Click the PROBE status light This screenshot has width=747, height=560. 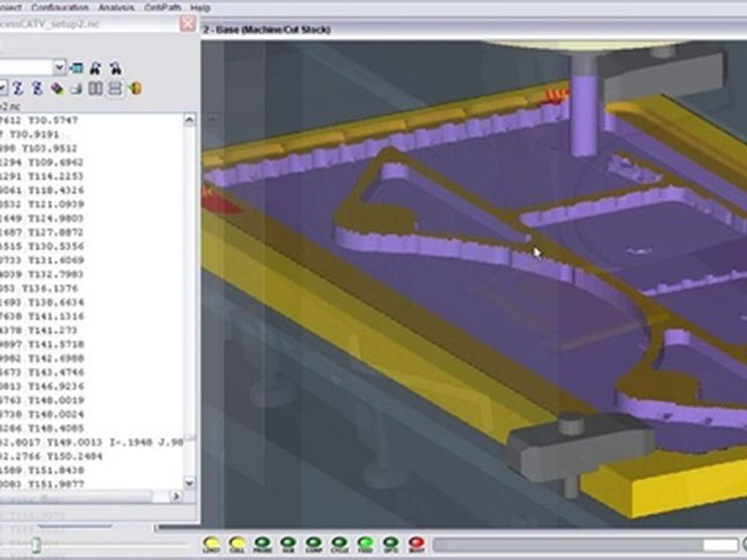[x=262, y=544]
